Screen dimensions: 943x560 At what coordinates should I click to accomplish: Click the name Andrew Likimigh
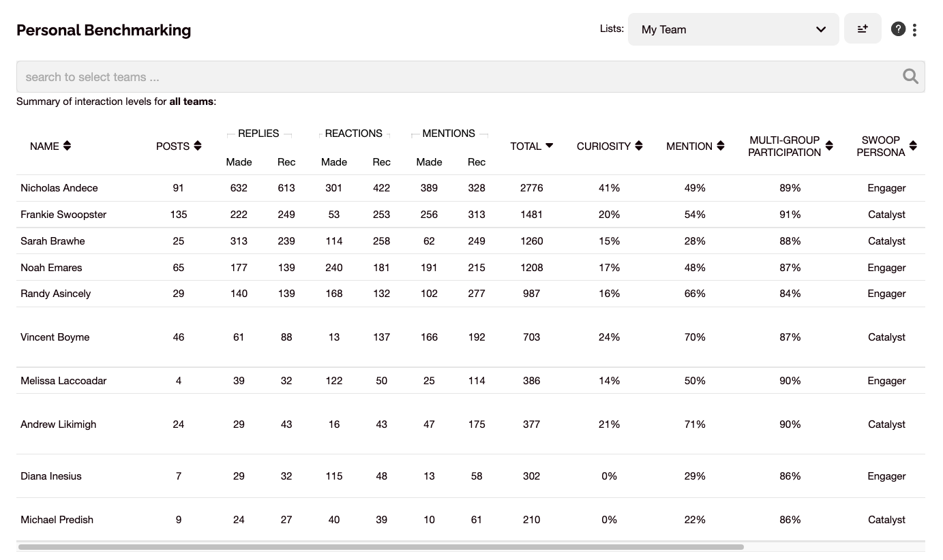[59, 424]
